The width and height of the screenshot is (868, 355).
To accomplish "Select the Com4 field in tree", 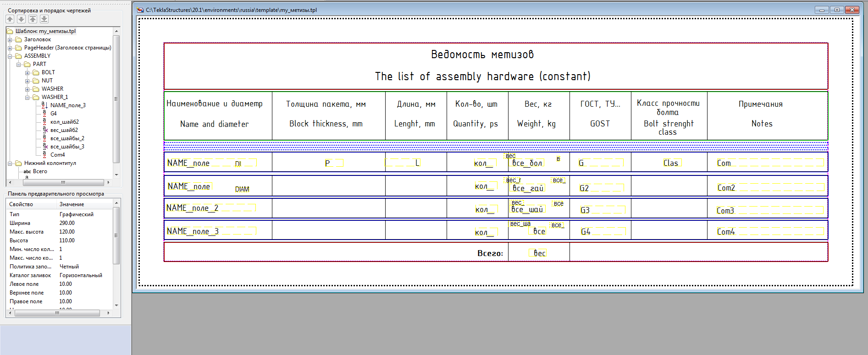I will point(57,155).
